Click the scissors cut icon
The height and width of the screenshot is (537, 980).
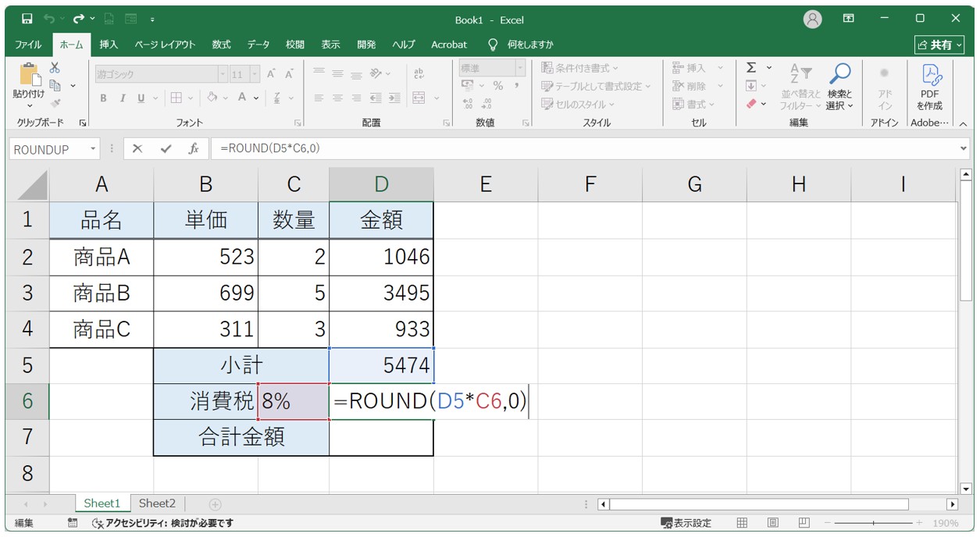point(55,68)
